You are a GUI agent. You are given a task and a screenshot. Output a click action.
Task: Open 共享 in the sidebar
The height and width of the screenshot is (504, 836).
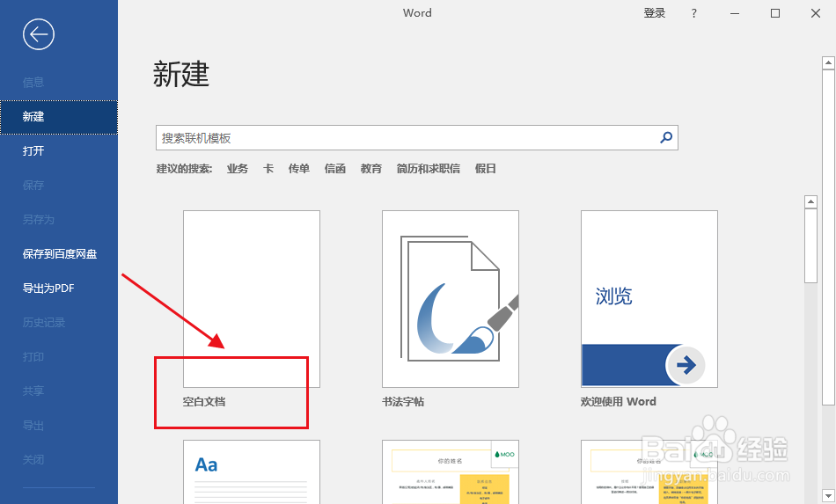33,391
